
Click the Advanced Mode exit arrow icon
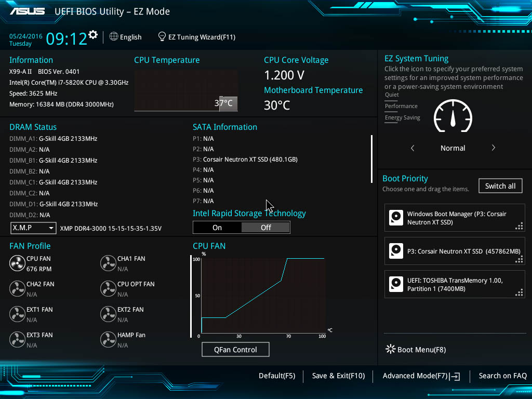point(455,376)
